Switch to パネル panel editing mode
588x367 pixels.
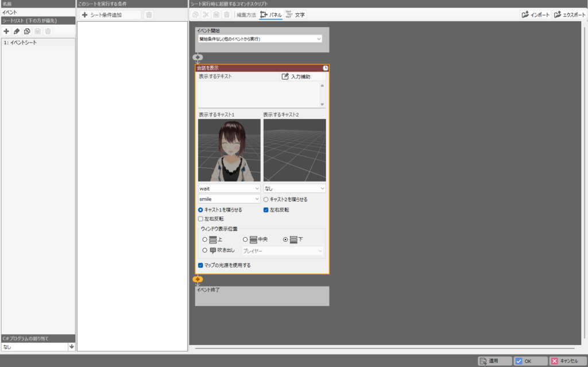click(x=271, y=15)
